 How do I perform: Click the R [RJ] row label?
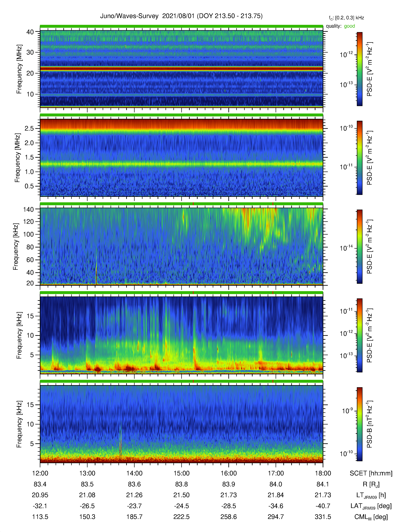point(371,484)
